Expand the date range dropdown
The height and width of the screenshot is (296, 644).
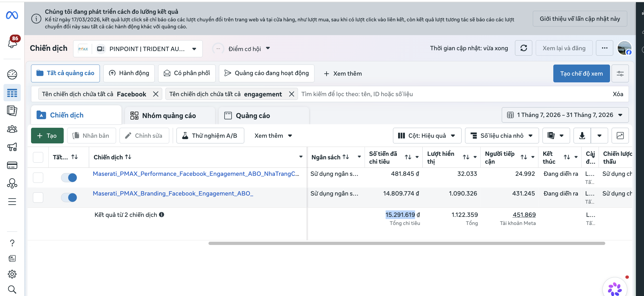565,115
